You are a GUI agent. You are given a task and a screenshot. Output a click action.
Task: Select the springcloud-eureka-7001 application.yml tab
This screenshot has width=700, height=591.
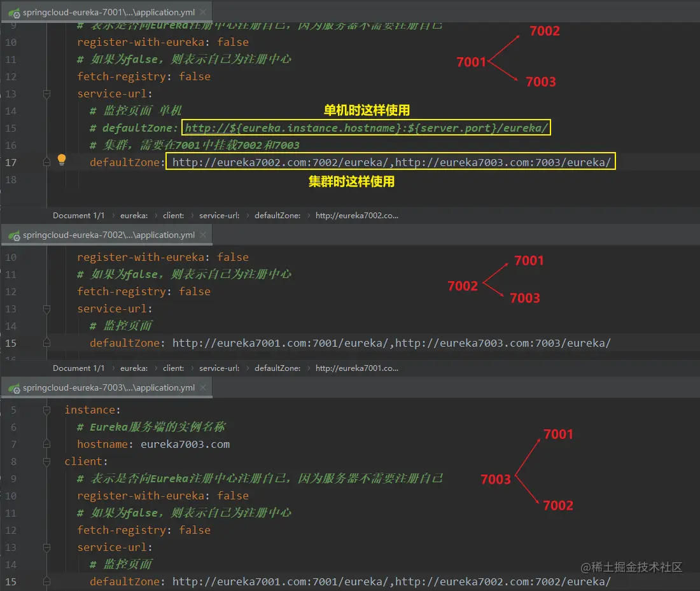[107, 12]
